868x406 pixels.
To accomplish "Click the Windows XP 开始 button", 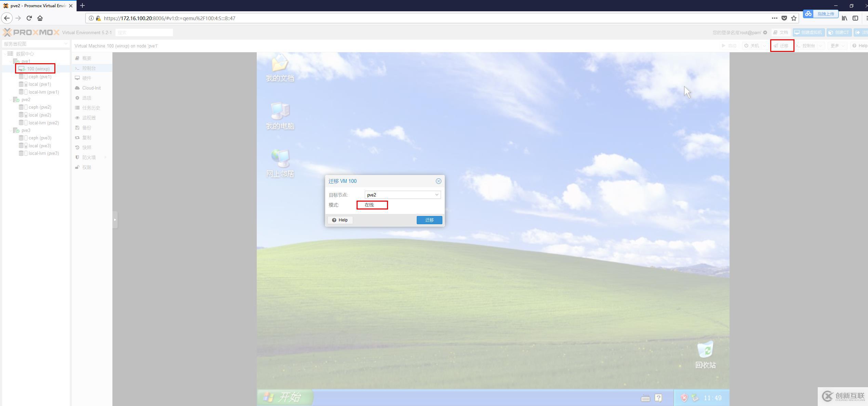I will pos(284,397).
